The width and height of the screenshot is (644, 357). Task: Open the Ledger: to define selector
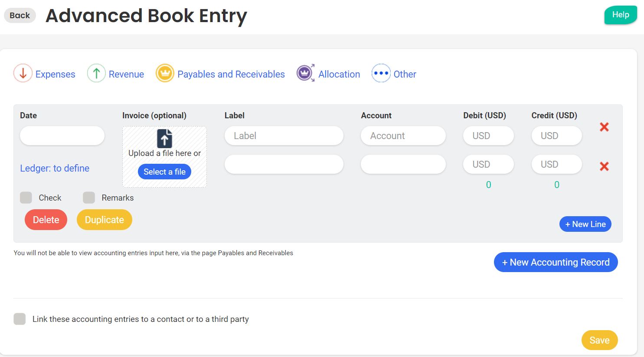tap(55, 168)
